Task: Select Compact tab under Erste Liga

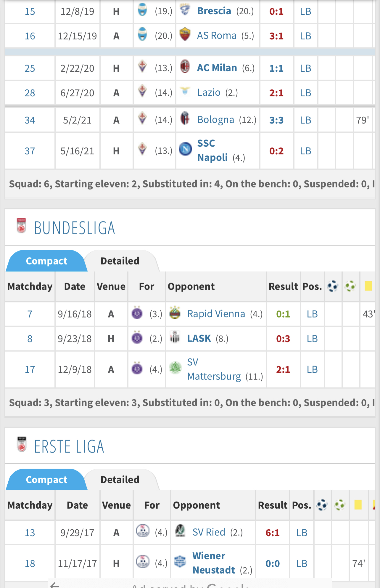Action: pos(46,480)
